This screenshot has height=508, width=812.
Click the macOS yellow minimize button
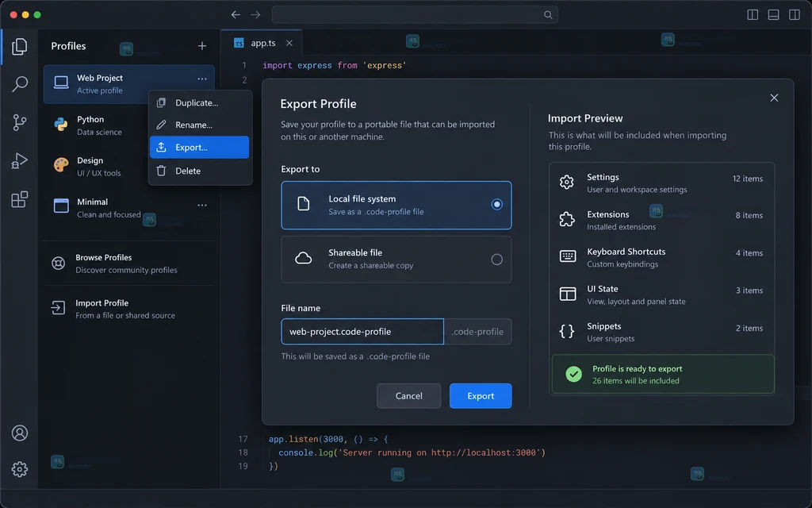25,14
